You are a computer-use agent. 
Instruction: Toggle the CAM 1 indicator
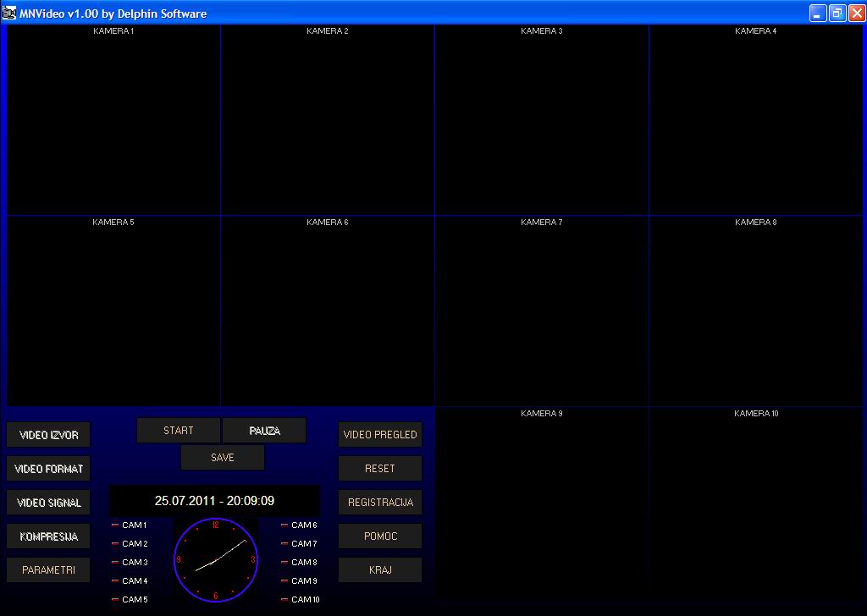coord(130,525)
